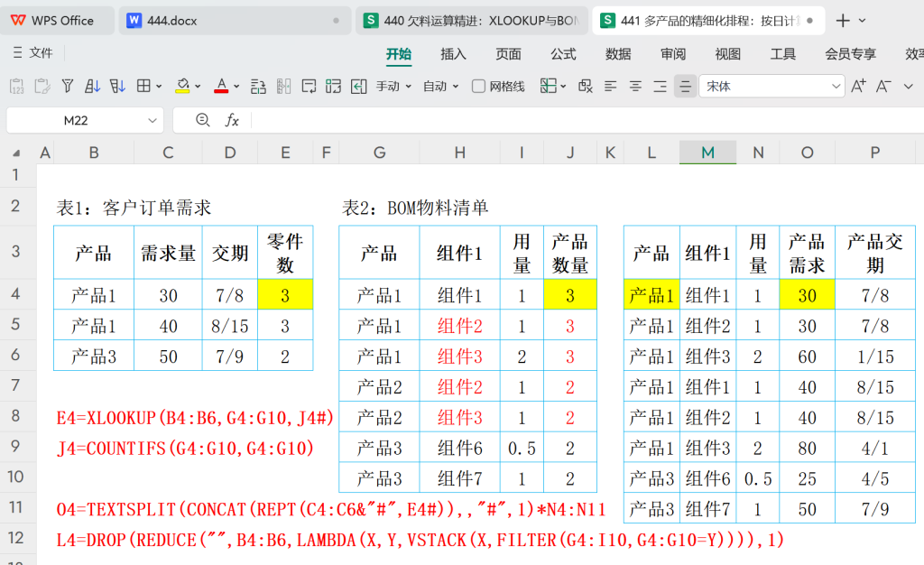The width and height of the screenshot is (924, 565).
Task: Open a new tab with the plus icon
Action: (x=843, y=21)
